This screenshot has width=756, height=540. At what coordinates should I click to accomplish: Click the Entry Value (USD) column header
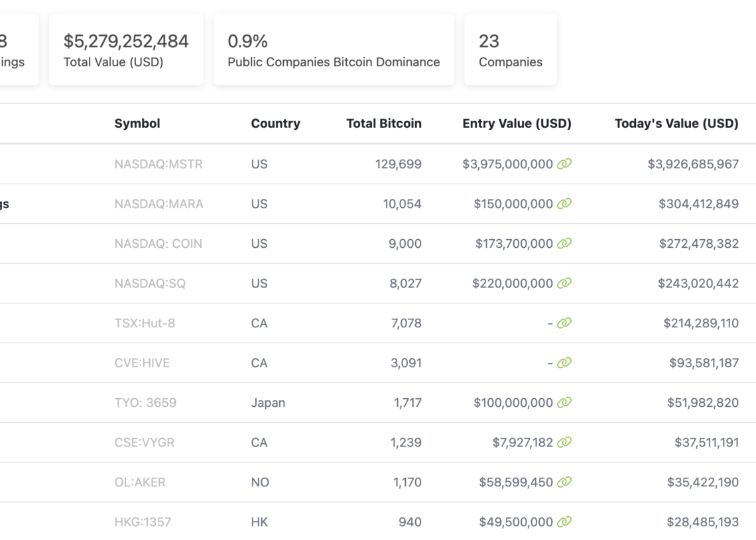pyautogui.click(x=517, y=123)
